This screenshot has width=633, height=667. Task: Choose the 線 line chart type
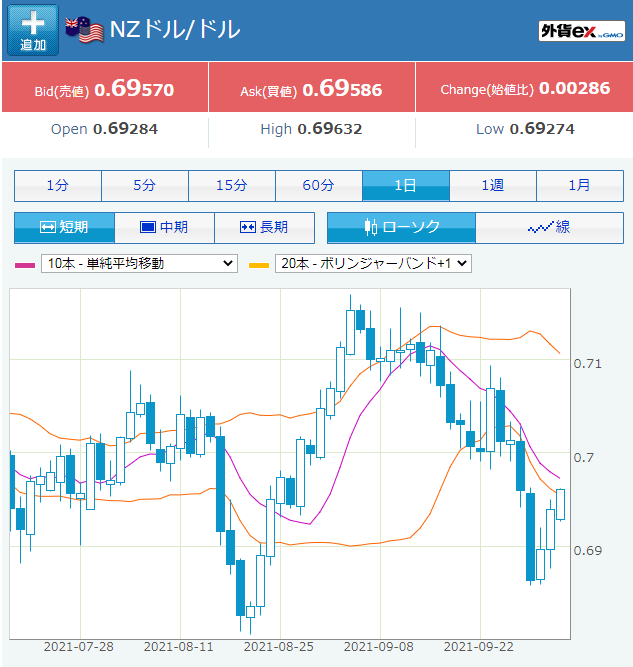[550, 228]
